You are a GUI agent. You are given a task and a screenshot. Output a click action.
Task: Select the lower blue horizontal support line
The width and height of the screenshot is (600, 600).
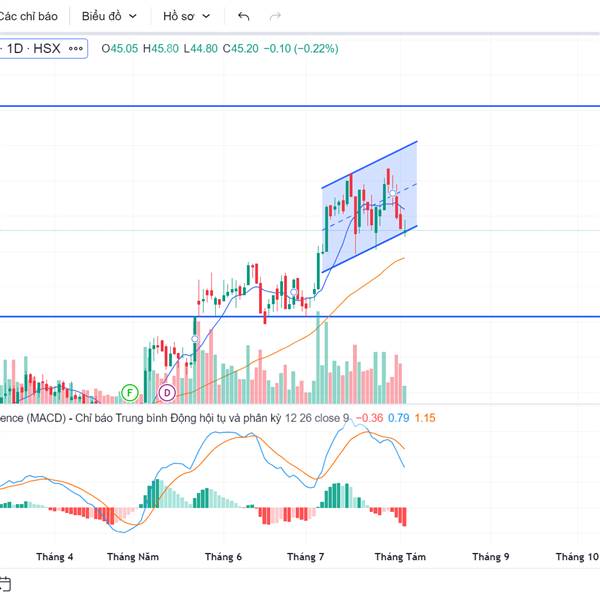pos(300,316)
